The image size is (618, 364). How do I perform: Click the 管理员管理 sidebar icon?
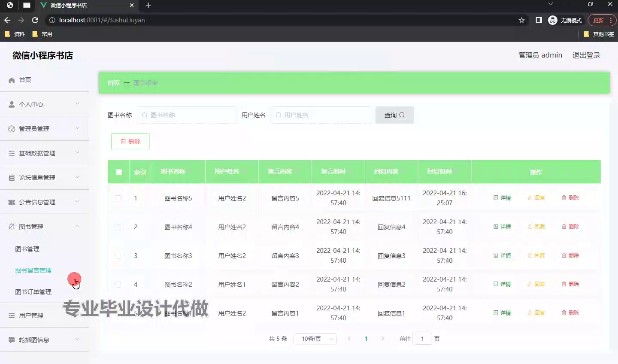(x=12, y=129)
